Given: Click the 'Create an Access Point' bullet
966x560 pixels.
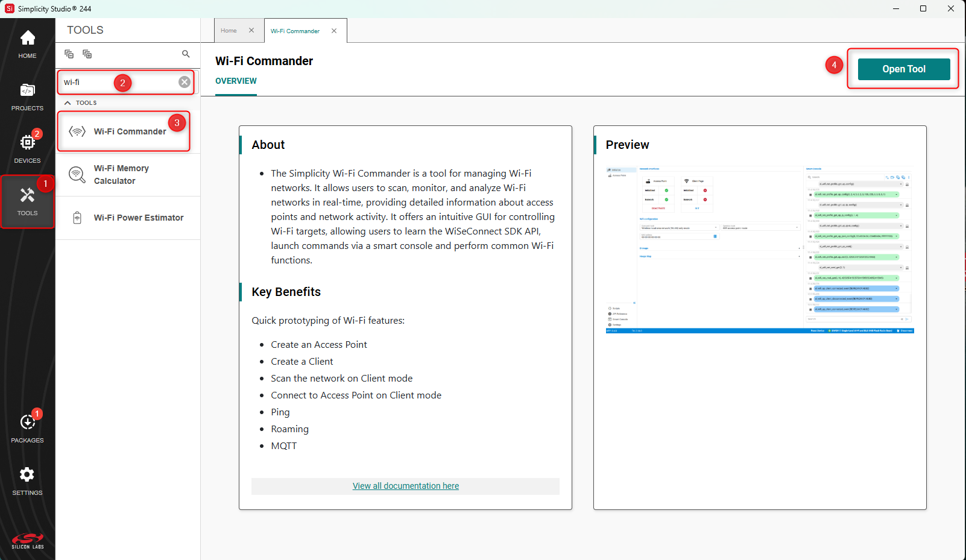Looking at the screenshot, I should coord(319,345).
